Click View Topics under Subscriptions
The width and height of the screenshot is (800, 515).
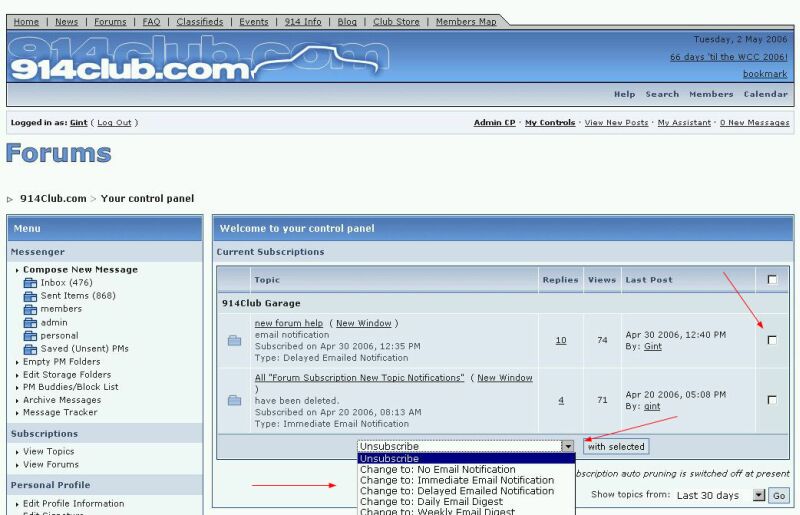(x=48, y=451)
